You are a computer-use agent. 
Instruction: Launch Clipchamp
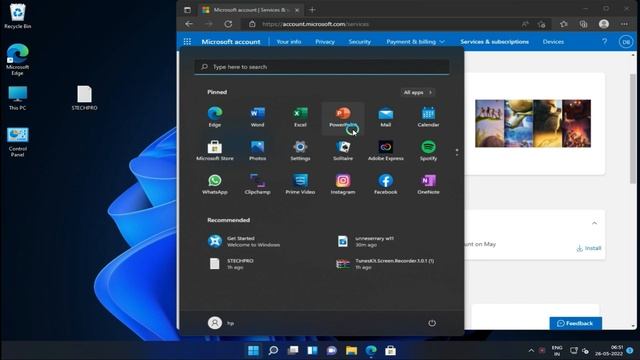click(258, 184)
